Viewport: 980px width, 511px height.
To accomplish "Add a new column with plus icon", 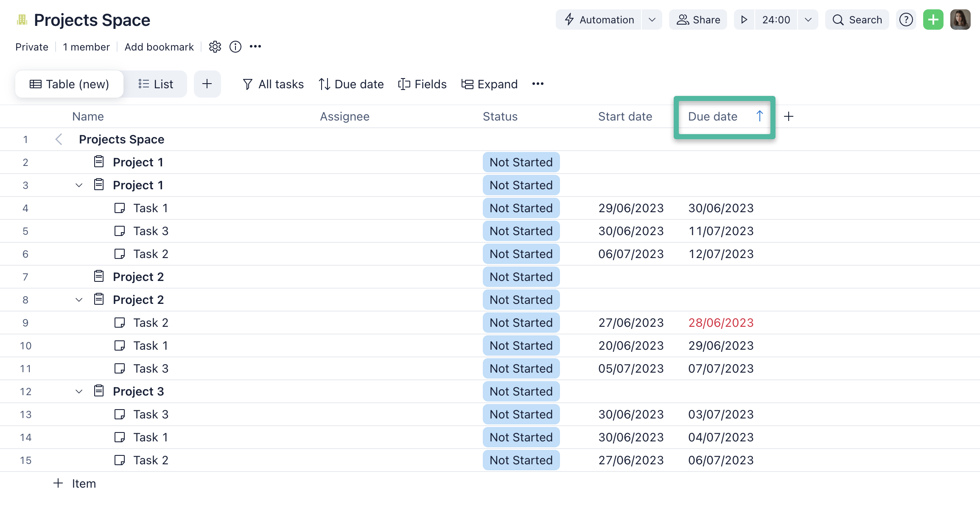I will (x=789, y=116).
